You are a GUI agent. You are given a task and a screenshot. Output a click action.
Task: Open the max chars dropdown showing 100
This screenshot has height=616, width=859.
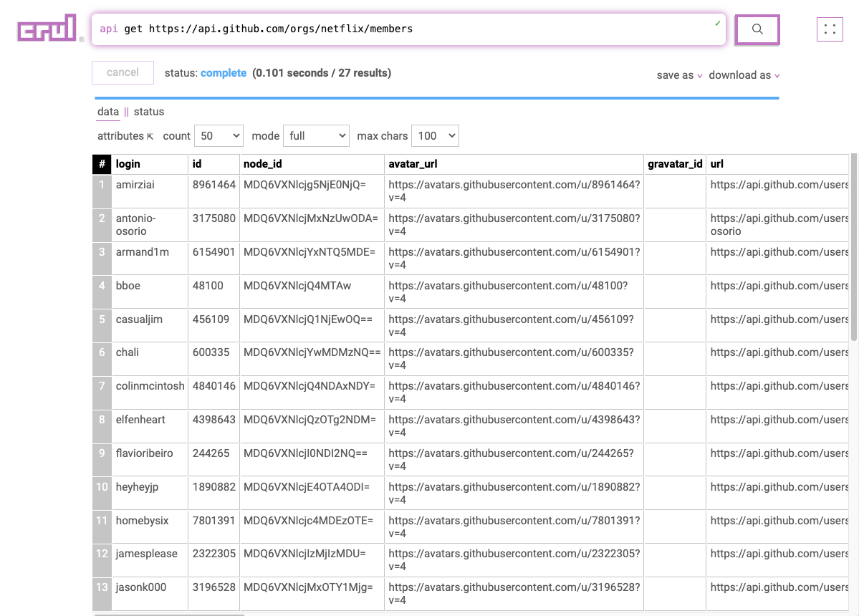click(x=435, y=136)
